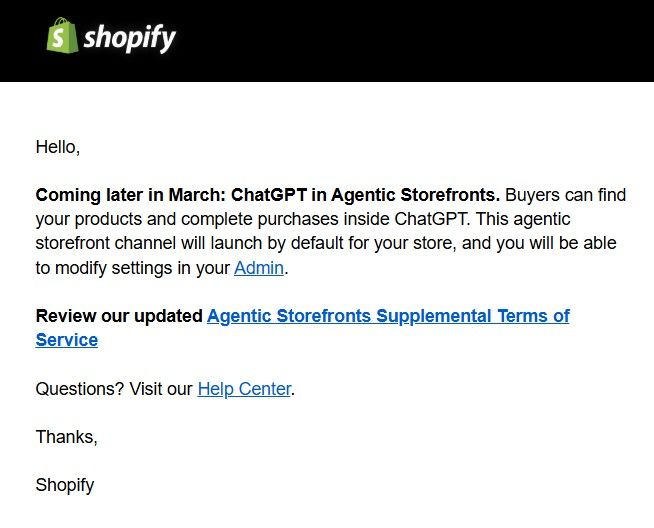Click the "Thanks," closing line

tap(66, 437)
